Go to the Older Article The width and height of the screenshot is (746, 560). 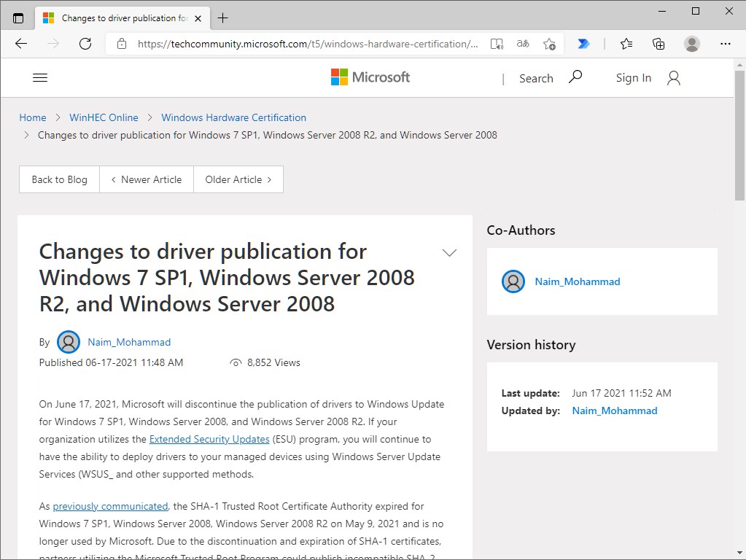(x=238, y=179)
